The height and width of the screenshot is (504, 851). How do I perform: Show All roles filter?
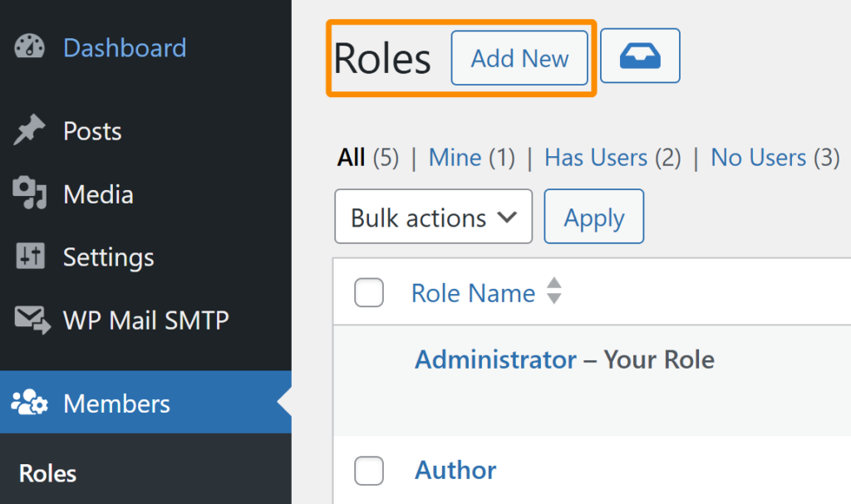(352, 158)
